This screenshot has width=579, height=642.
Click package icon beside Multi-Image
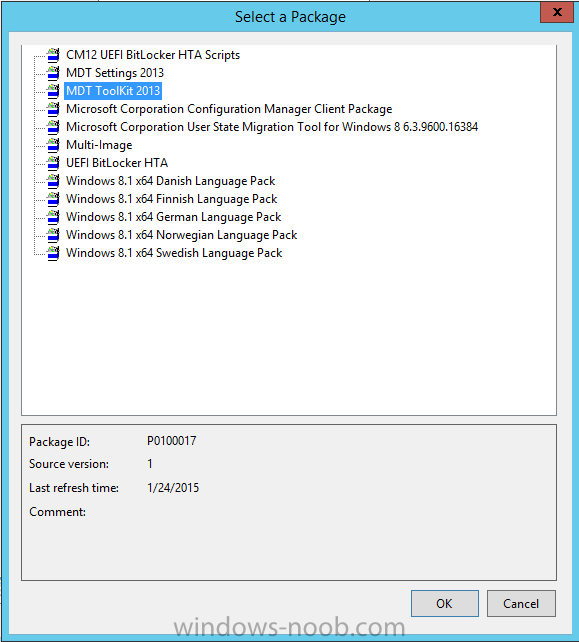(53, 145)
